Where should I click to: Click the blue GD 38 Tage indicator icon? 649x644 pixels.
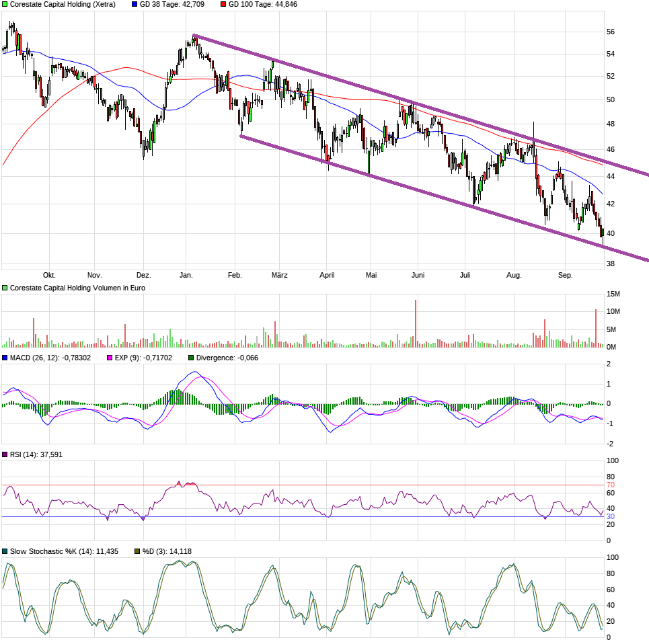[133, 5]
